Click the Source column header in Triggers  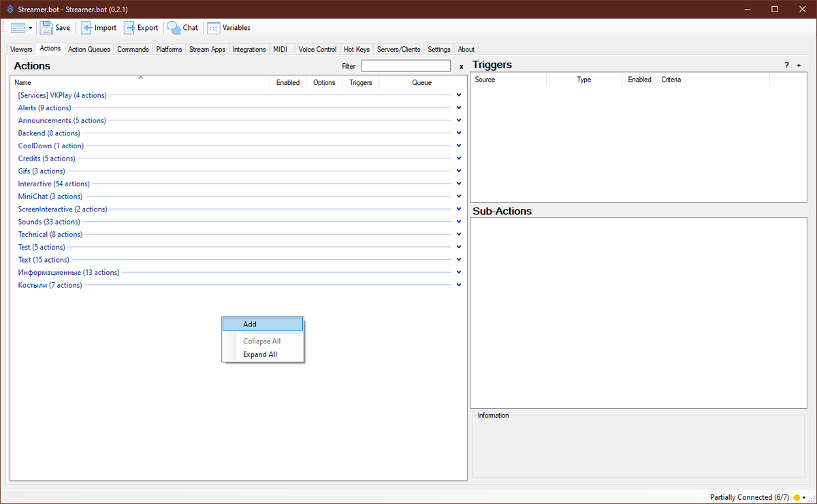[509, 80]
